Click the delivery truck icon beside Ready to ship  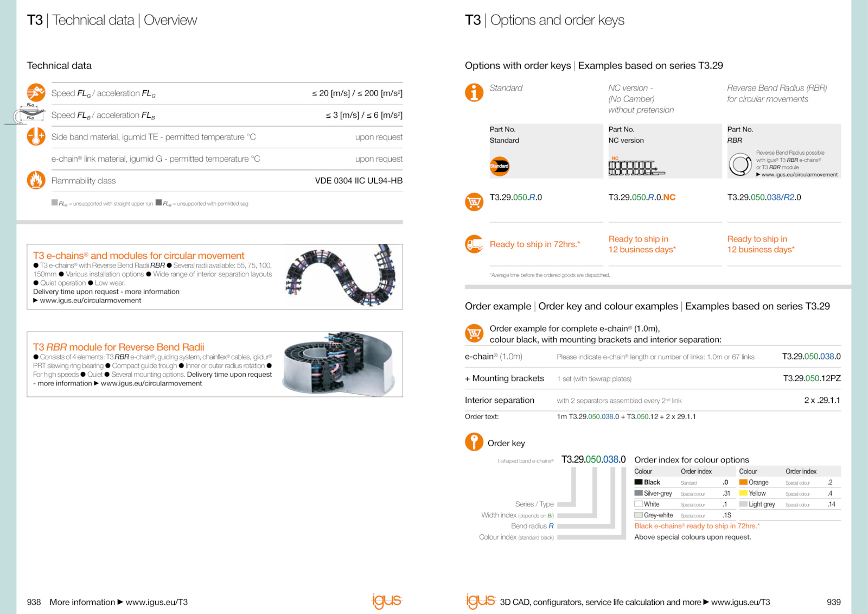tap(474, 244)
